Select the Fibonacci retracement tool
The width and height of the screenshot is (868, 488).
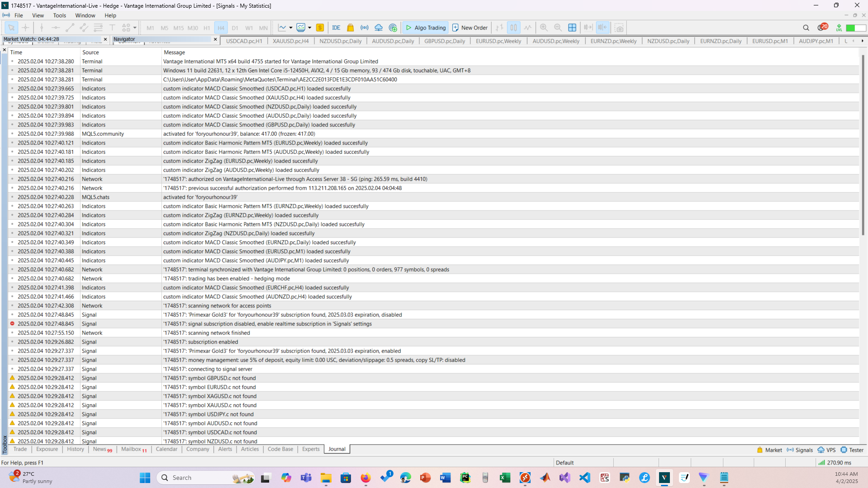click(98, 28)
